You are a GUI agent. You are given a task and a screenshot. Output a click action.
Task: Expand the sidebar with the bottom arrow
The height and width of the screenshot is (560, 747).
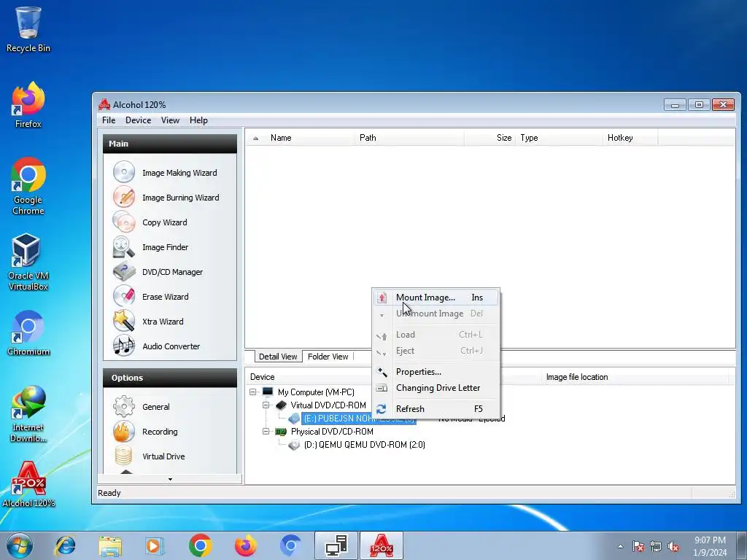click(x=170, y=480)
